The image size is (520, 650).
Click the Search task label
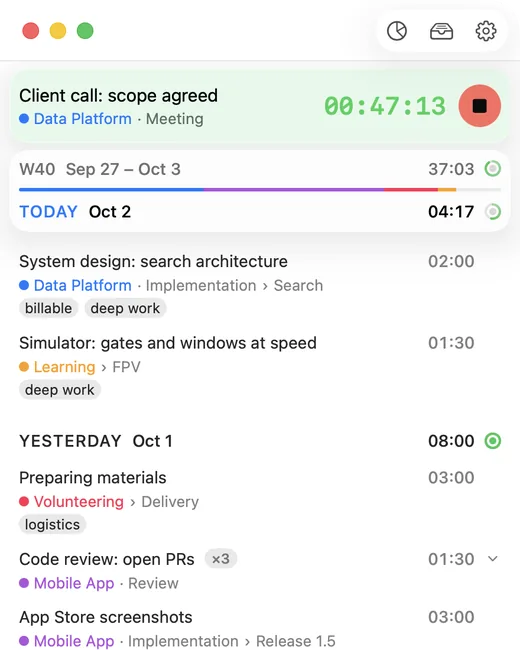pyautogui.click(x=298, y=286)
